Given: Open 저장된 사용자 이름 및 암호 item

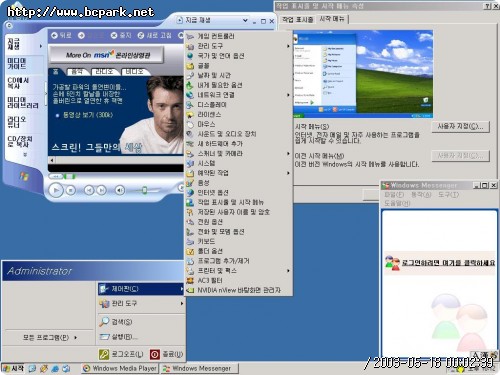Looking at the screenshot, I should pyautogui.click(x=239, y=212).
